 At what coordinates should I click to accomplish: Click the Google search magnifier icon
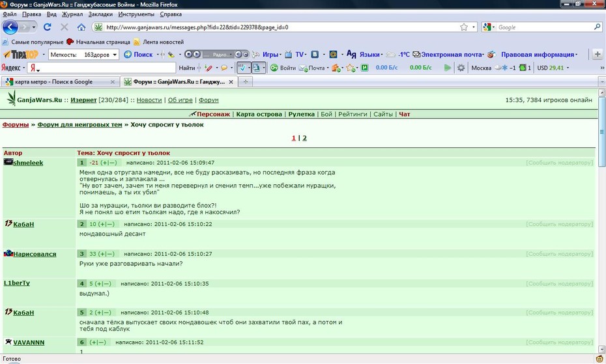coord(598,27)
